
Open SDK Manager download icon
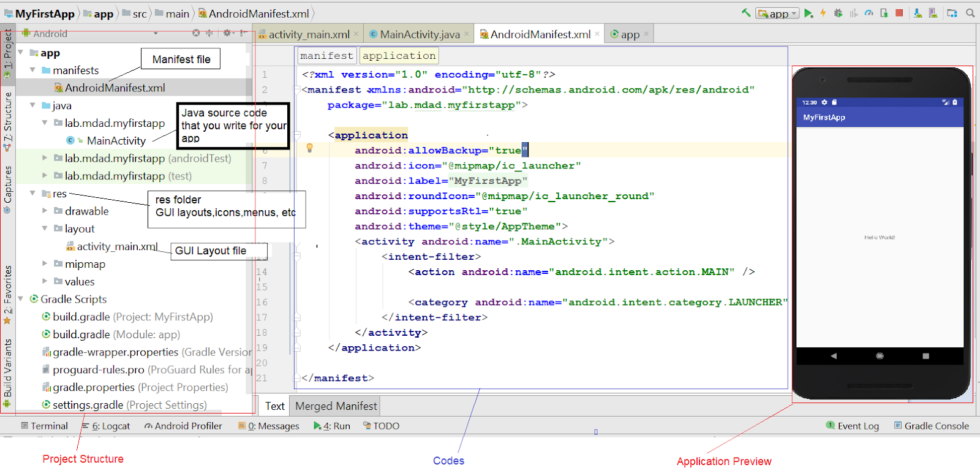918,13
